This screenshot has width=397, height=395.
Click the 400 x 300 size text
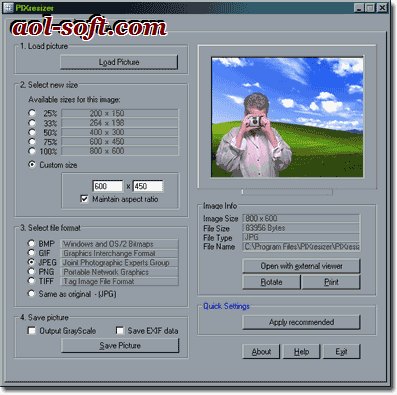107,132
